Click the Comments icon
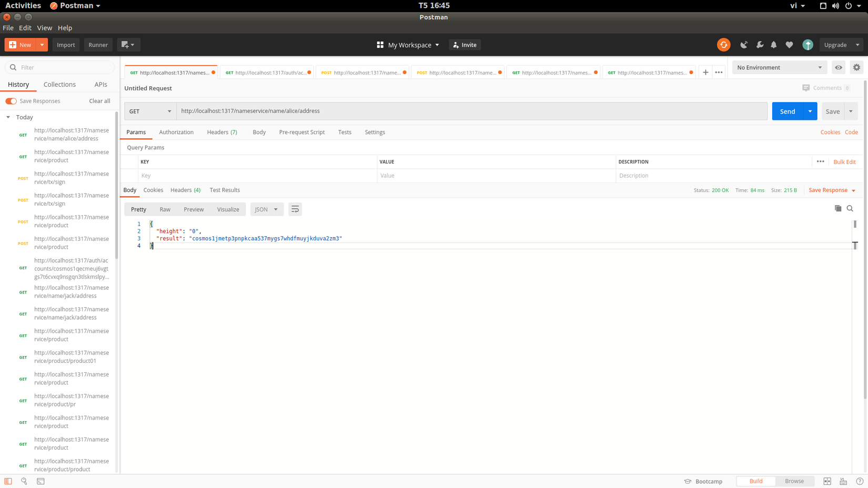Viewport: 868px width, 488px height. 806,88
